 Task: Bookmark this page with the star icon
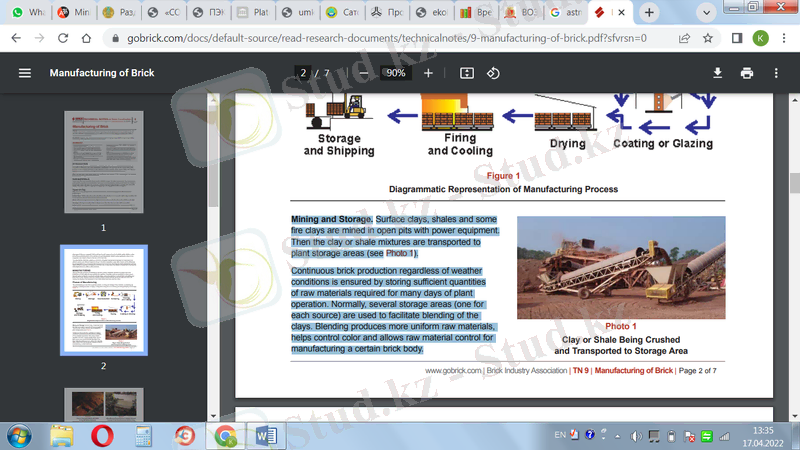pyautogui.click(x=708, y=38)
